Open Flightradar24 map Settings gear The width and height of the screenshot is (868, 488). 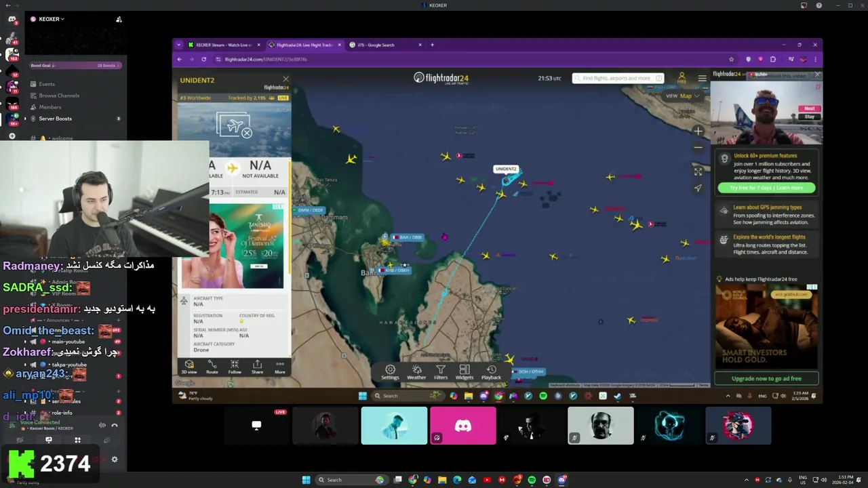point(390,373)
